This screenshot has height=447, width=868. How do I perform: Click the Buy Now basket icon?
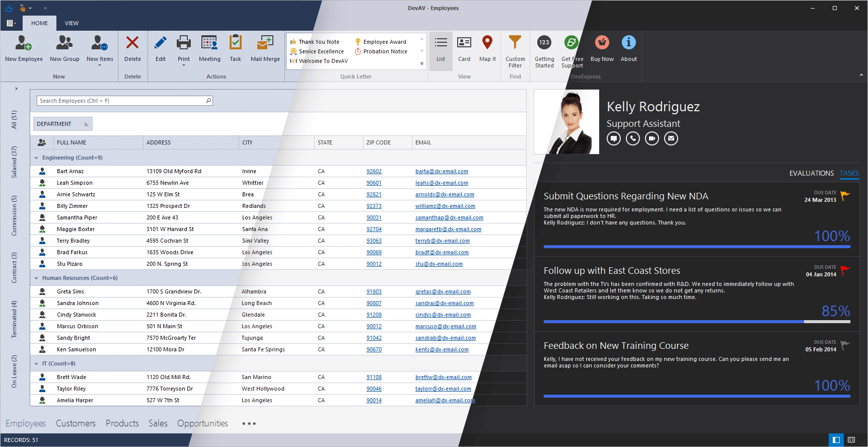pos(602,42)
